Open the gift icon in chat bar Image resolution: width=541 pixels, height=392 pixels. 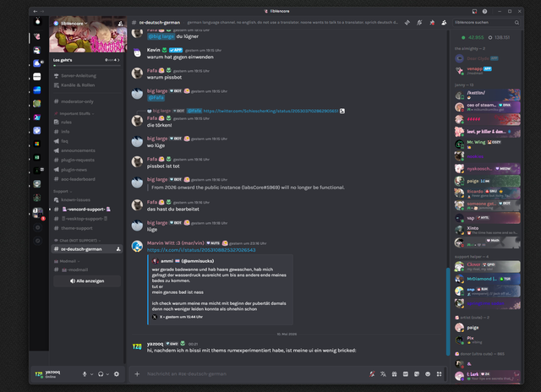coord(395,374)
